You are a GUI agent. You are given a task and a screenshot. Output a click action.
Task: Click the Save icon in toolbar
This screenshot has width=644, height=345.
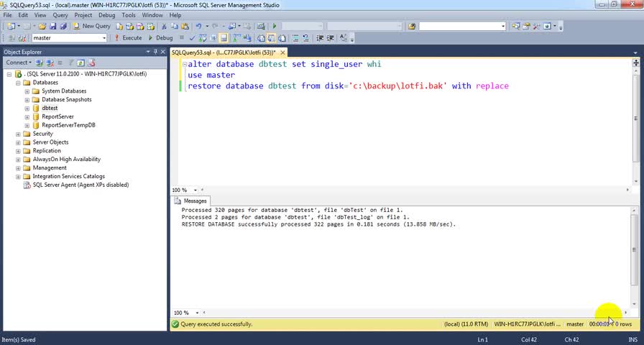point(52,26)
